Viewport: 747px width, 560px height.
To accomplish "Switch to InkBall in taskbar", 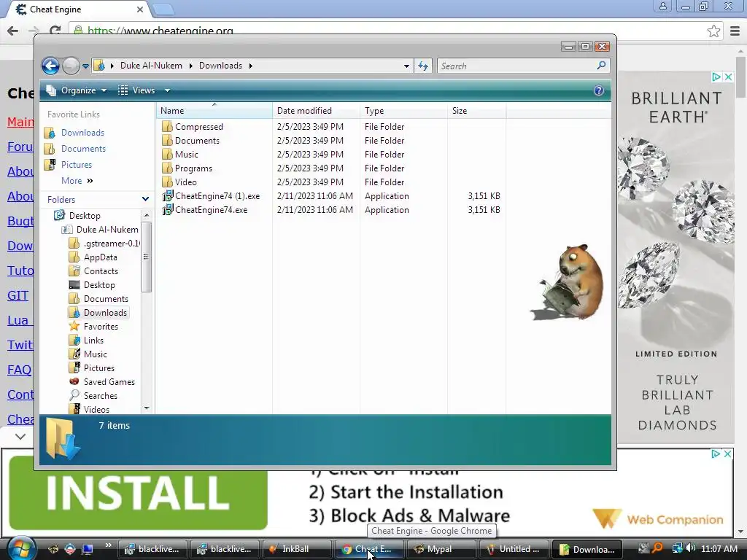I will tap(296, 549).
